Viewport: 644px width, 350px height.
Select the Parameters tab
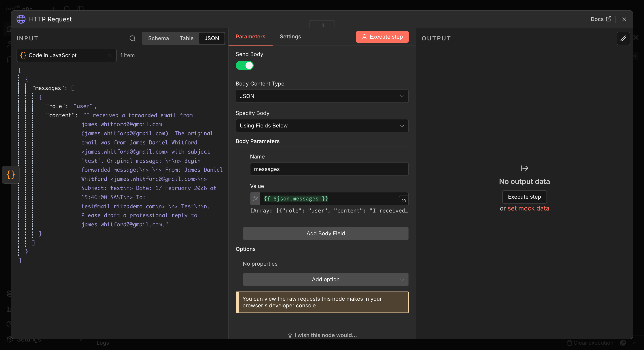250,37
